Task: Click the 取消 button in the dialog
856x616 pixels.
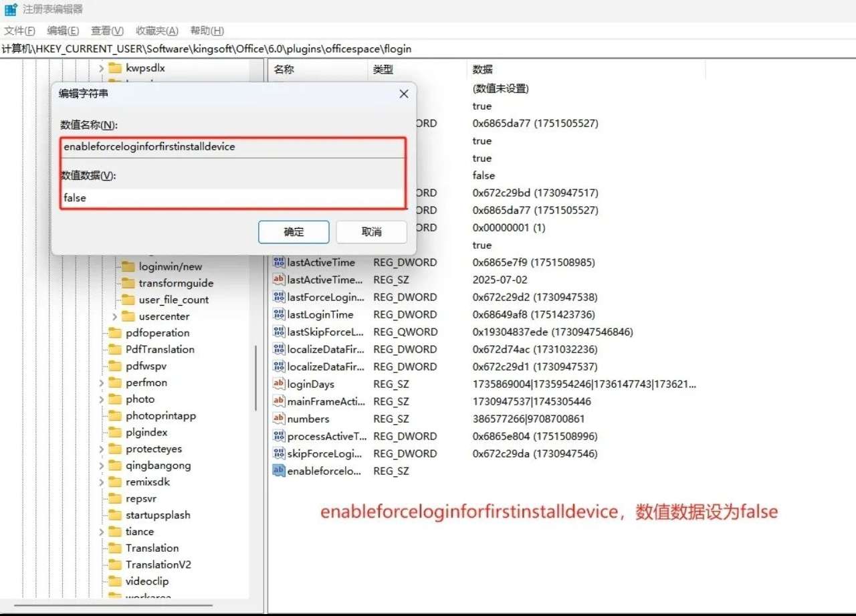Action: (x=371, y=232)
